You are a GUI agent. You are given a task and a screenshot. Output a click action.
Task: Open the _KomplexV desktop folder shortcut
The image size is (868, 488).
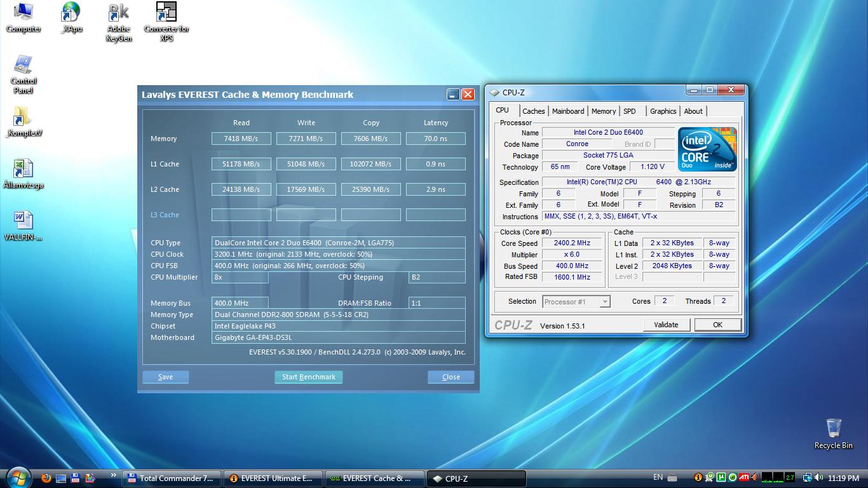(24, 122)
